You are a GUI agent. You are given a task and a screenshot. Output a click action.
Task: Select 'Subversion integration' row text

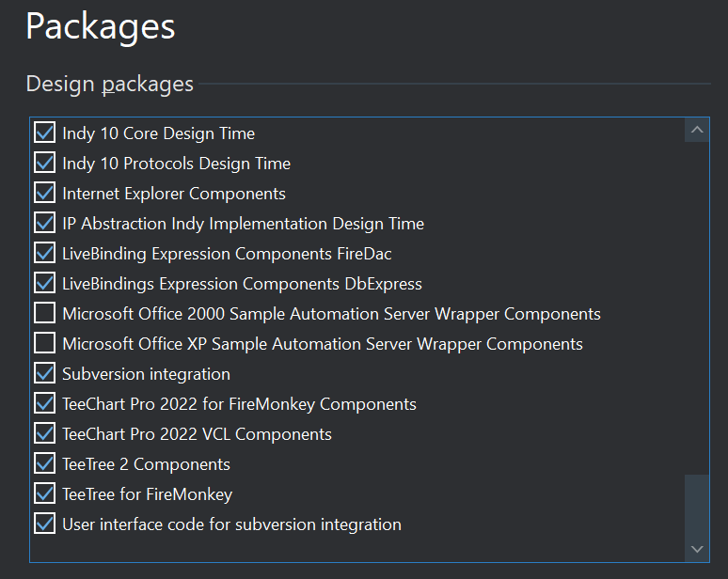click(146, 374)
